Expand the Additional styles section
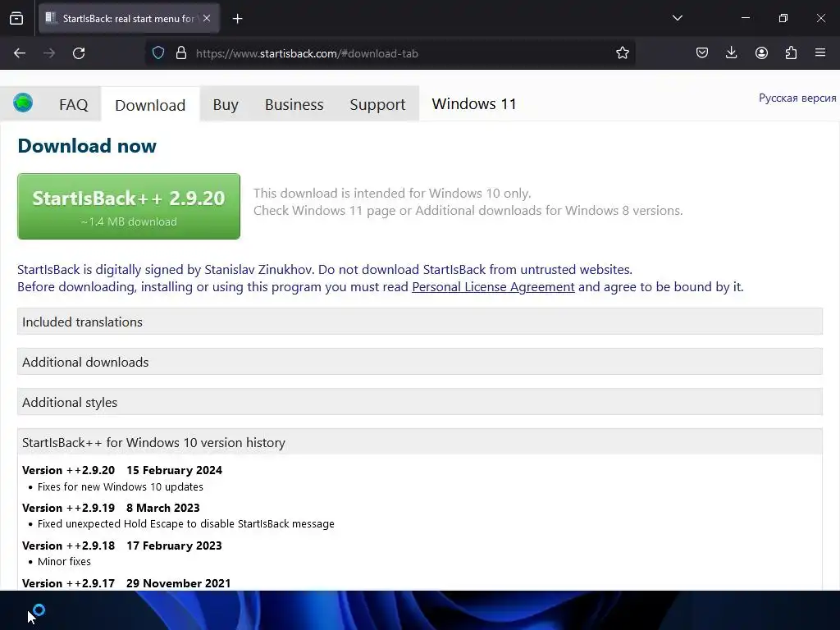 pos(420,402)
